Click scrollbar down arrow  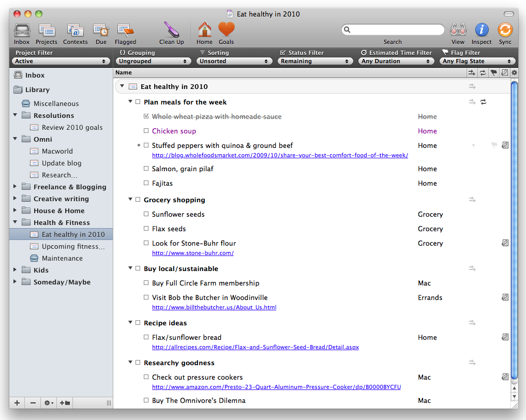pyautogui.click(x=514, y=396)
